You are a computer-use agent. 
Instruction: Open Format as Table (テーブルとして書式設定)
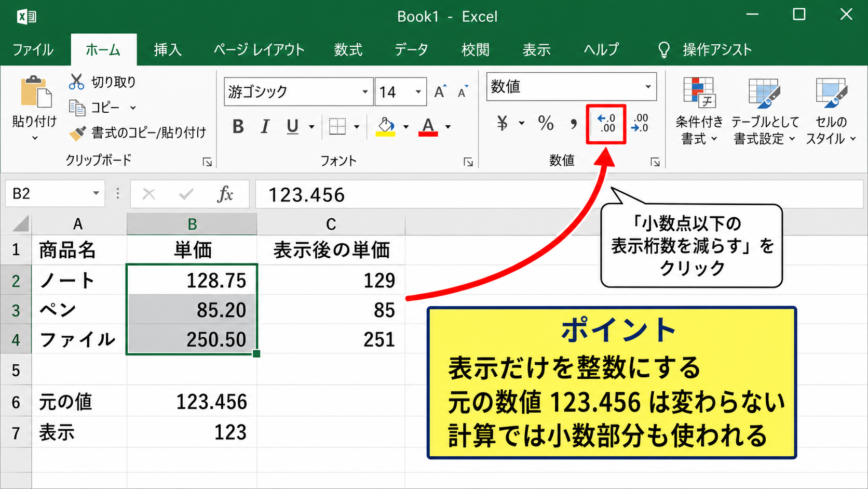[x=764, y=111]
